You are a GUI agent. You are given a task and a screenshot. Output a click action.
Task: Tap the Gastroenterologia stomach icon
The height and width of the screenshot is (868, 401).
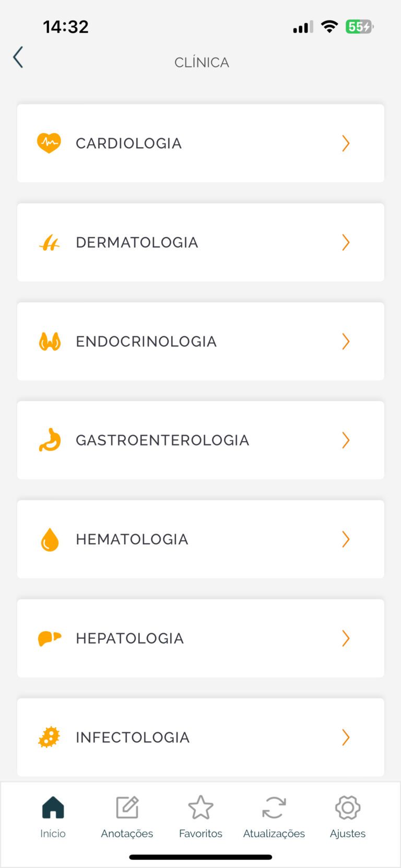(x=50, y=440)
